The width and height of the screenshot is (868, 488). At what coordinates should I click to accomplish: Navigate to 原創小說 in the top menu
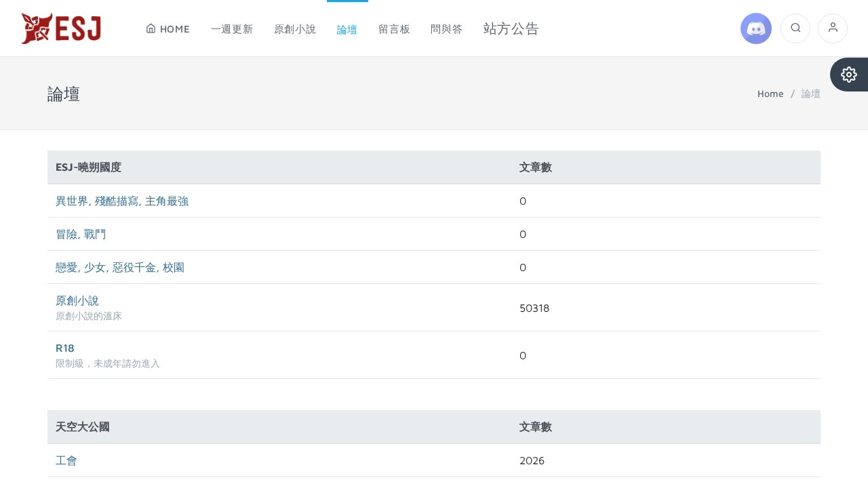click(x=295, y=29)
